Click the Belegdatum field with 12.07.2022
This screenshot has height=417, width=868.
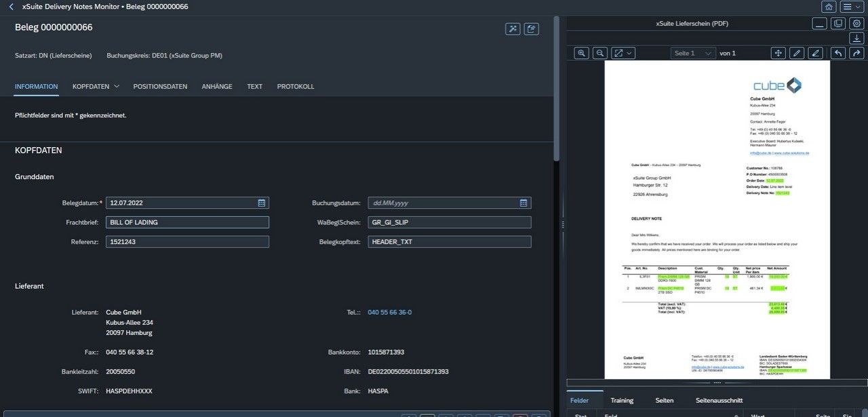pos(187,203)
